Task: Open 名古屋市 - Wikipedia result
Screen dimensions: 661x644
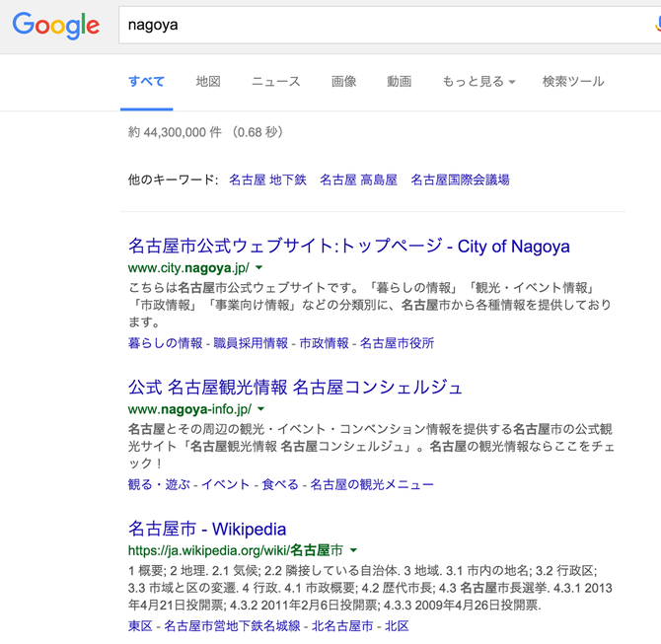Action: [206, 529]
